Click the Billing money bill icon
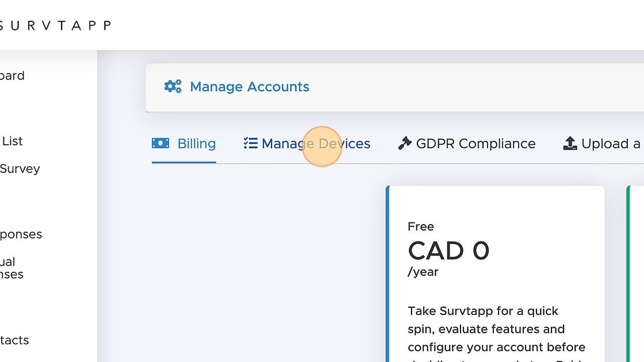Screen dimensions: 644x362 point(160,143)
